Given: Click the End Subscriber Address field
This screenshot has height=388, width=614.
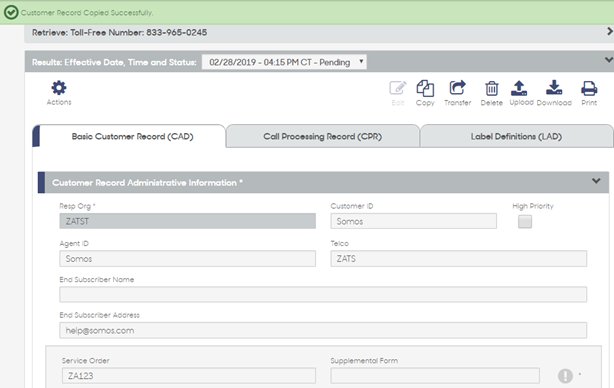Looking at the screenshot, I should (x=323, y=330).
